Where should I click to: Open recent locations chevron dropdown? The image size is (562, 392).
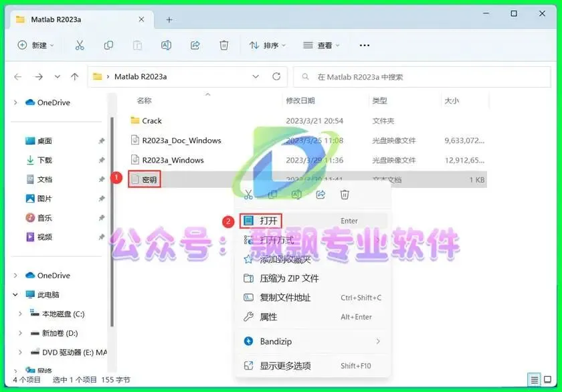click(x=58, y=77)
